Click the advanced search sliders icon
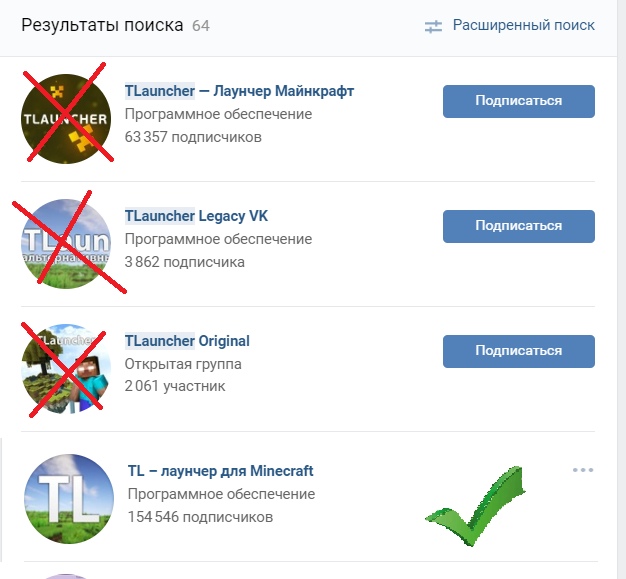The height and width of the screenshot is (579, 626). pyautogui.click(x=433, y=27)
